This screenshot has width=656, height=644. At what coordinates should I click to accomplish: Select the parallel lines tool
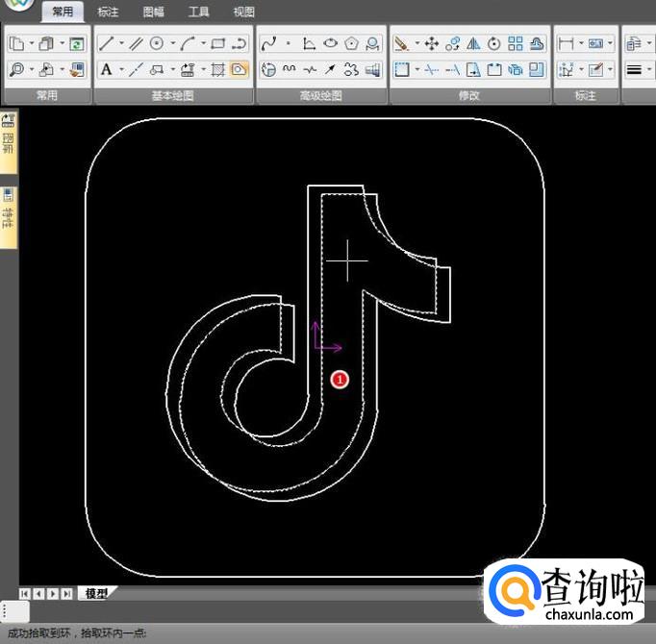tap(136, 43)
